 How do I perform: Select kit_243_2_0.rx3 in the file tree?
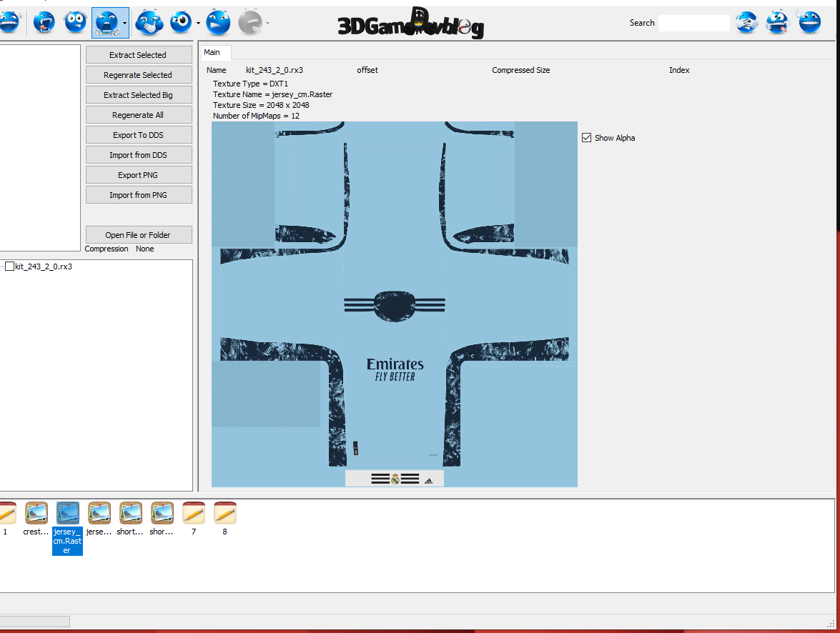[44, 266]
